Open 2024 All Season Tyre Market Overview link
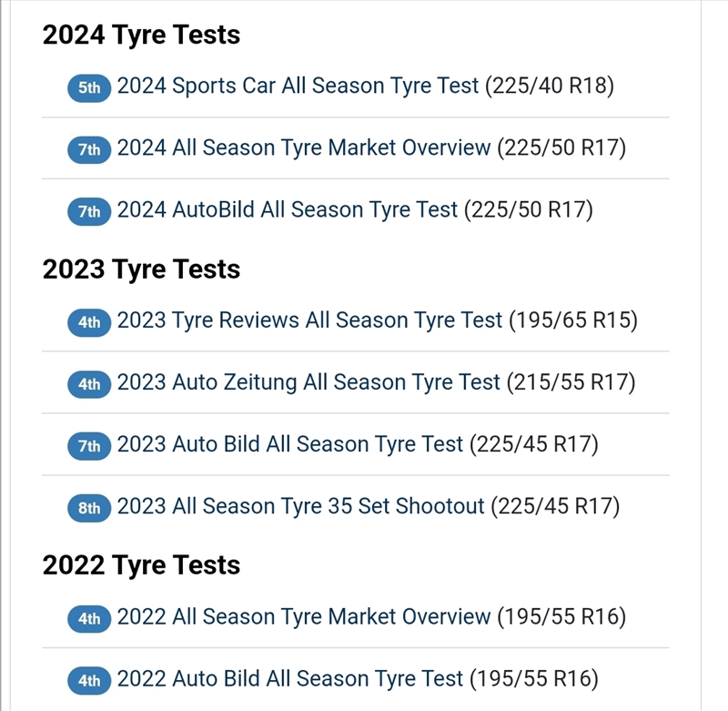The height and width of the screenshot is (711, 728). pyautogui.click(x=371, y=148)
